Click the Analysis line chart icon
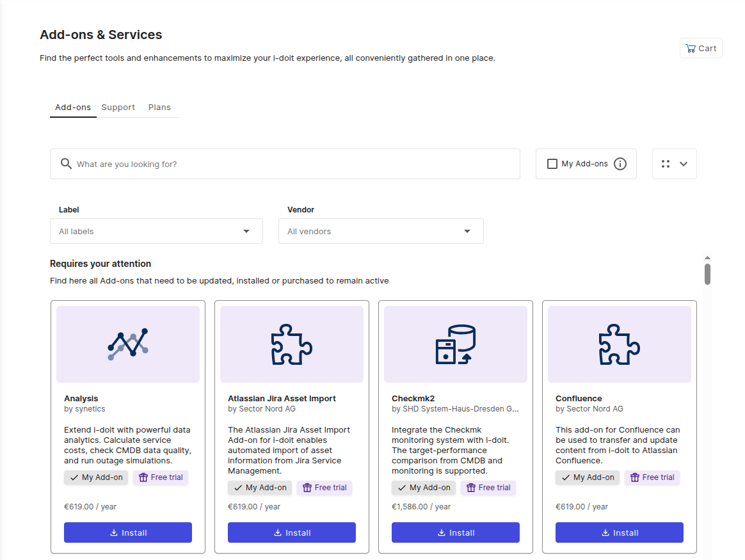 coord(128,344)
